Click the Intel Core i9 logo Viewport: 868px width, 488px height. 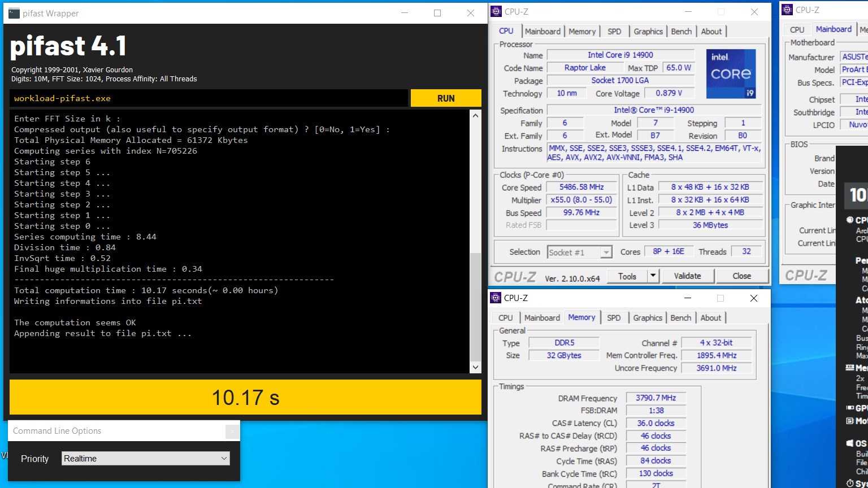point(731,73)
